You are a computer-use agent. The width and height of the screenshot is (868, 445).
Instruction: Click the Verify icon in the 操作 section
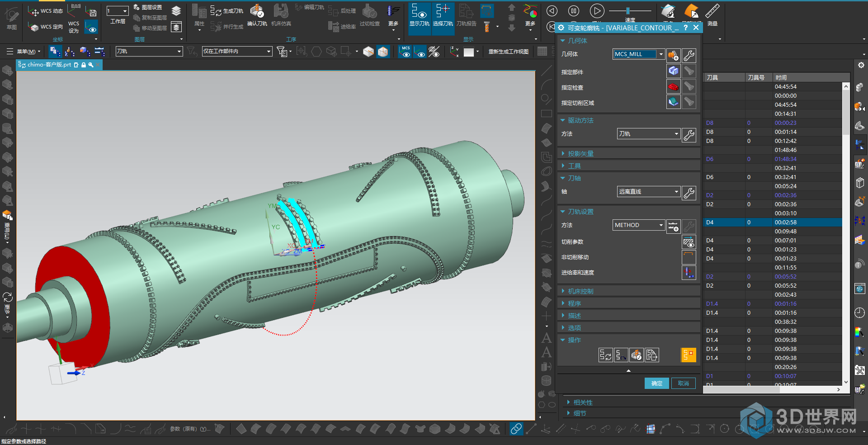pyautogui.click(x=636, y=355)
